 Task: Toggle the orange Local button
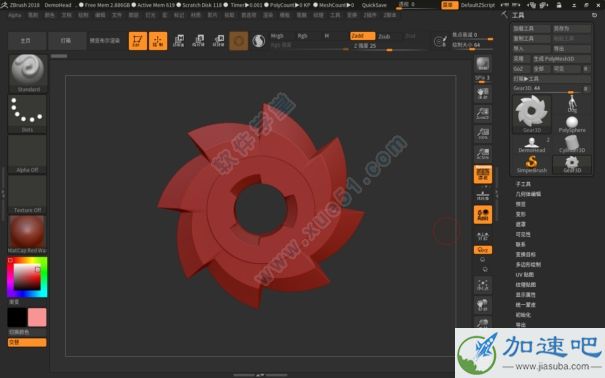(483, 215)
